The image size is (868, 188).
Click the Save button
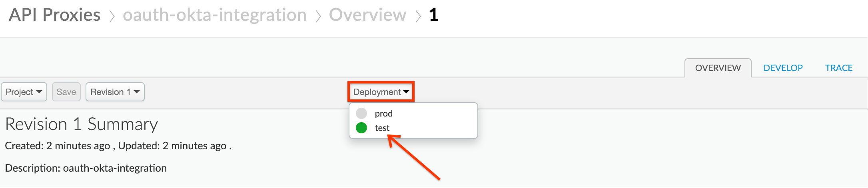(x=66, y=92)
